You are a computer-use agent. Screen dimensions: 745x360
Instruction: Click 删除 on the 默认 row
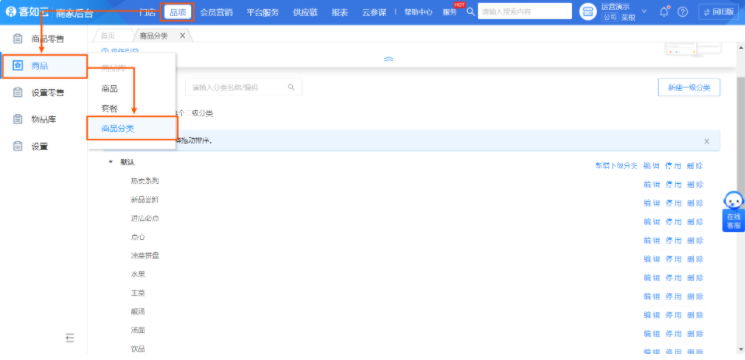tap(695, 166)
